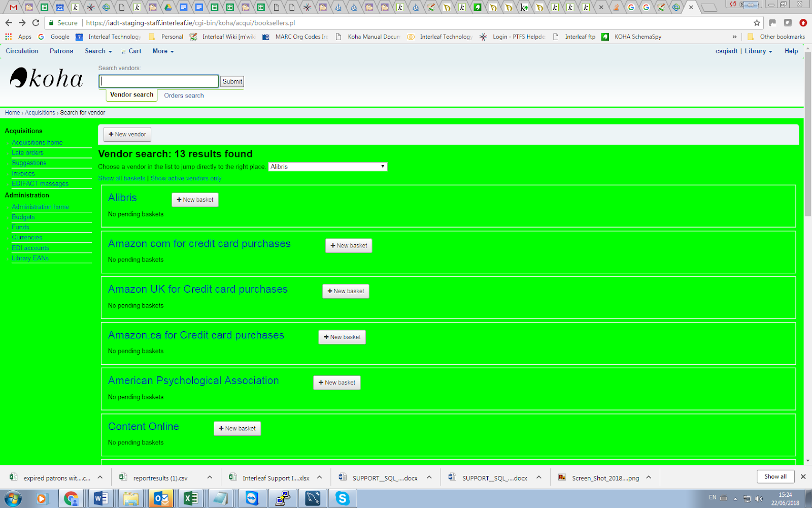This screenshot has height=508, width=812.
Task: Open Currencies in sidebar
Action: [x=27, y=237]
